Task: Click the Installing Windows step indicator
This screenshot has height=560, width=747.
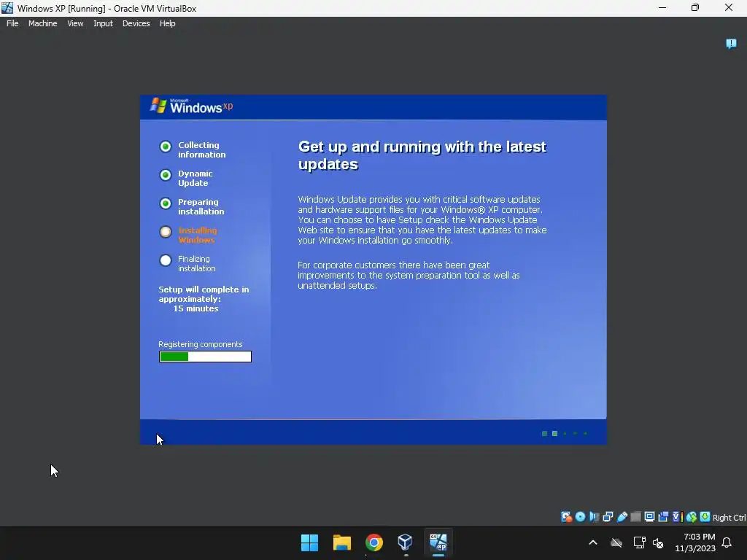Action: [166, 232]
